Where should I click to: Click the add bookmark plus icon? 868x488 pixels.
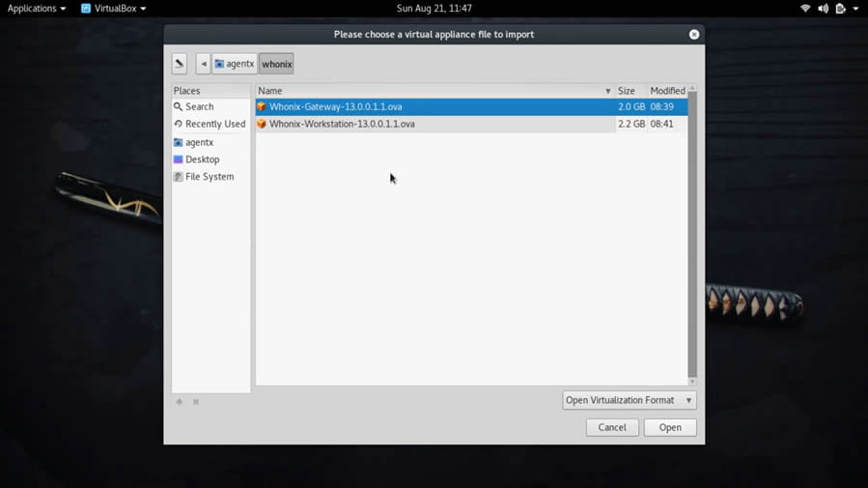(180, 402)
